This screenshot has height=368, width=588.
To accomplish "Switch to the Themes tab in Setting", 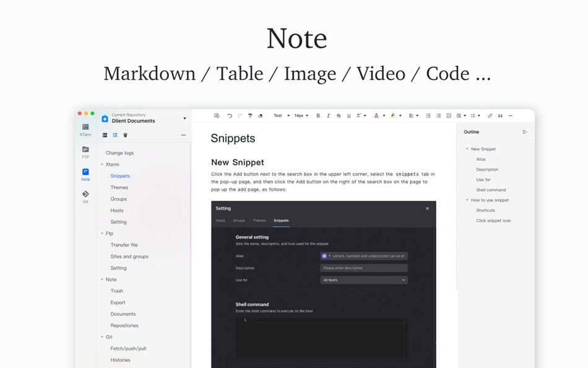I will (x=259, y=221).
